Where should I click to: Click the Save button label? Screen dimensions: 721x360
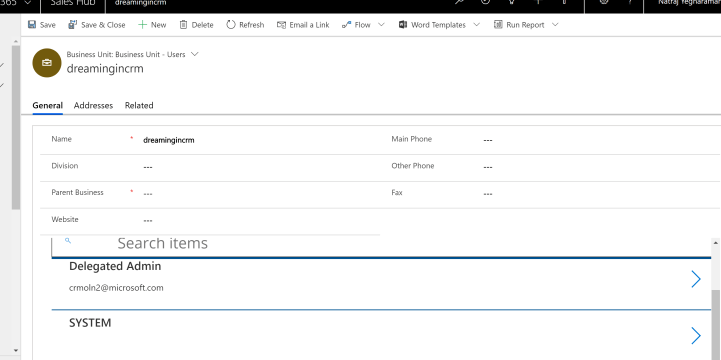pos(47,25)
